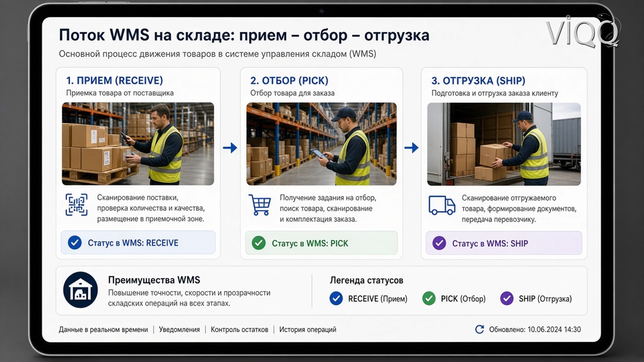Image resolution: width=644 pixels, height=362 pixels.
Task: Click the legend label PICK (Отбор)
Action: (x=463, y=299)
